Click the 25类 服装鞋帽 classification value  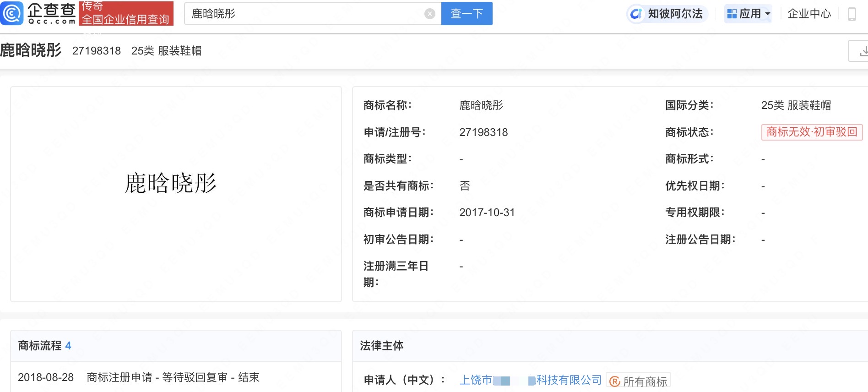(x=796, y=105)
